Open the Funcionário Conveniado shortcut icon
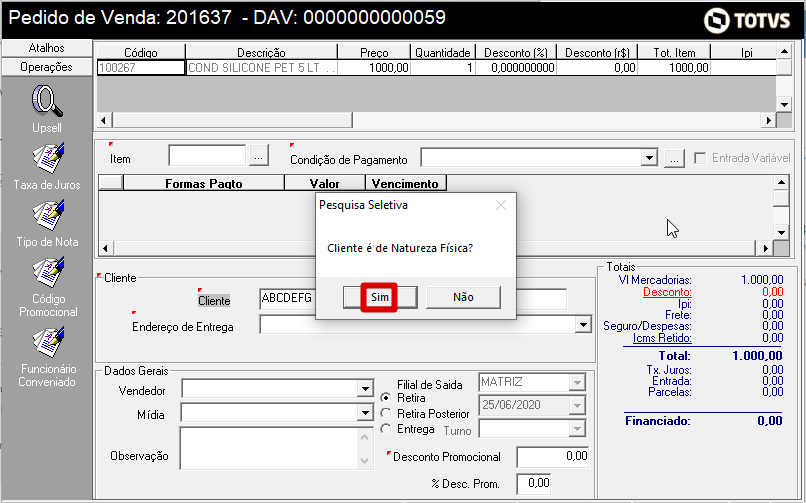Screen dimensions: 806x503 coord(48,342)
